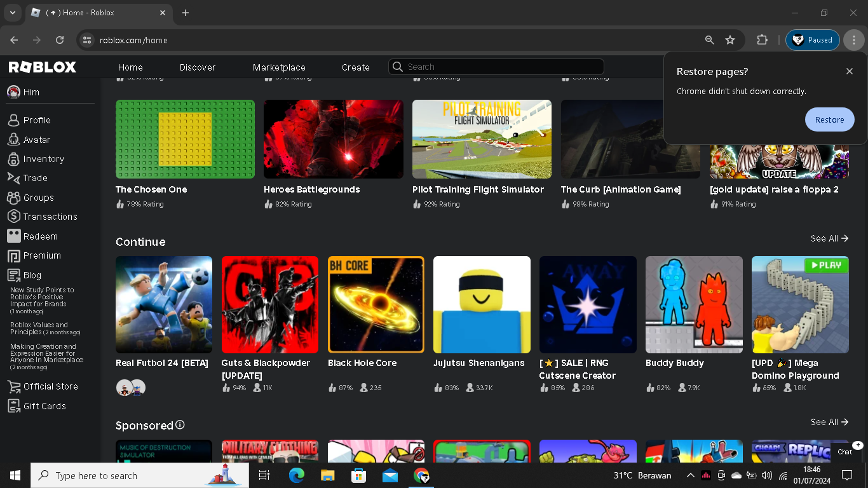Click the Him user avatar icon
The image size is (868, 488).
(x=13, y=92)
